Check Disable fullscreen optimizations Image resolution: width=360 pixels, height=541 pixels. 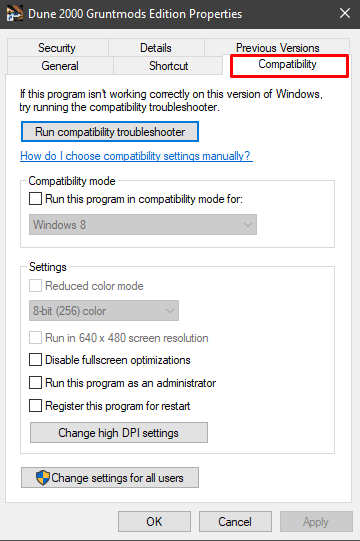click(x=35, y=360)
